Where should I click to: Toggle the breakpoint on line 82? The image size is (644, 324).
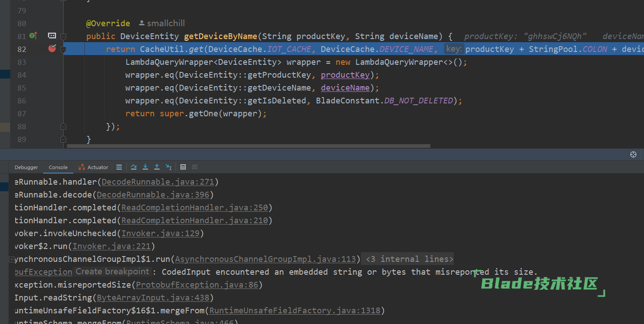click(52, 49)
